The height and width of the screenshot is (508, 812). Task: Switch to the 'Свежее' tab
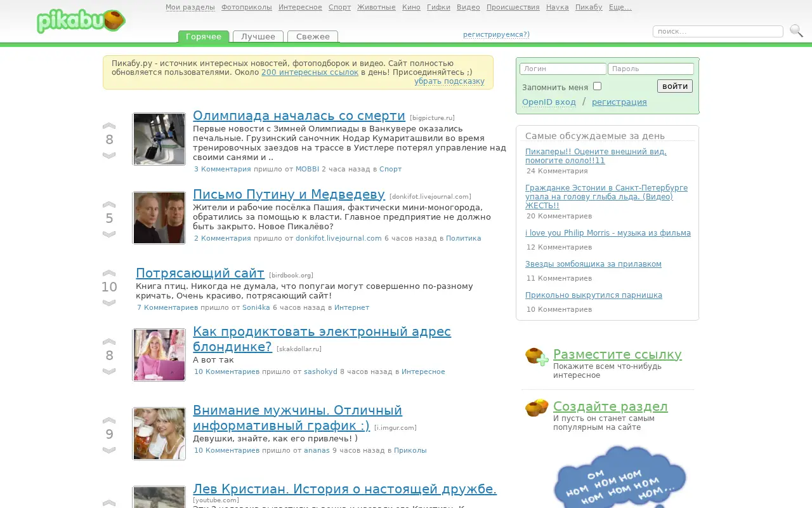[313, 37]
